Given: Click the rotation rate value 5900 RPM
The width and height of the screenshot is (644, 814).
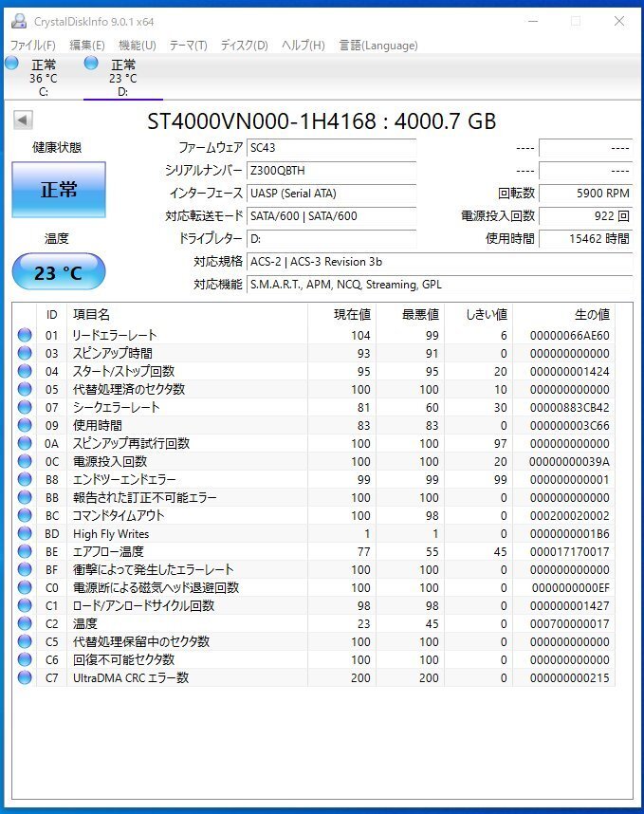Looking at the screenshot, I should point(586,194).
